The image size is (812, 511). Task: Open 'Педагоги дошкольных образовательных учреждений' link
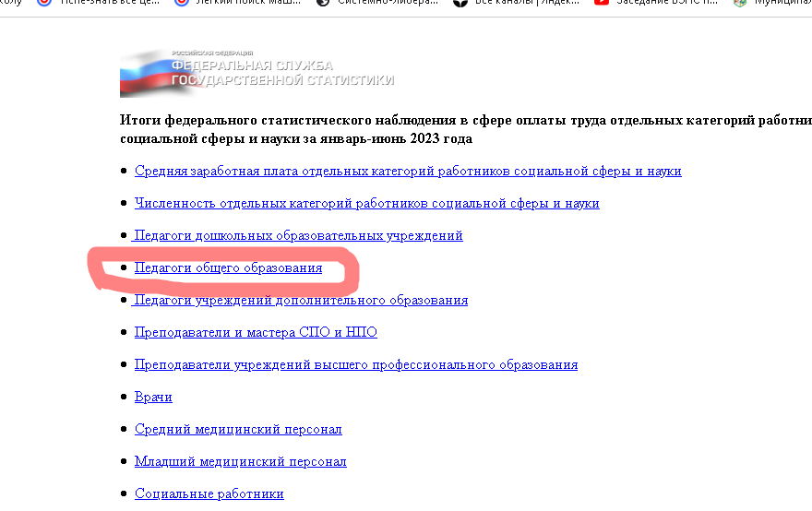click(x=297, y=235)
